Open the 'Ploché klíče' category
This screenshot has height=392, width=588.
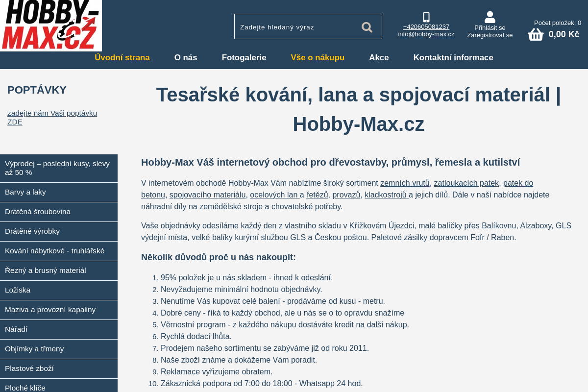point(59,386)
